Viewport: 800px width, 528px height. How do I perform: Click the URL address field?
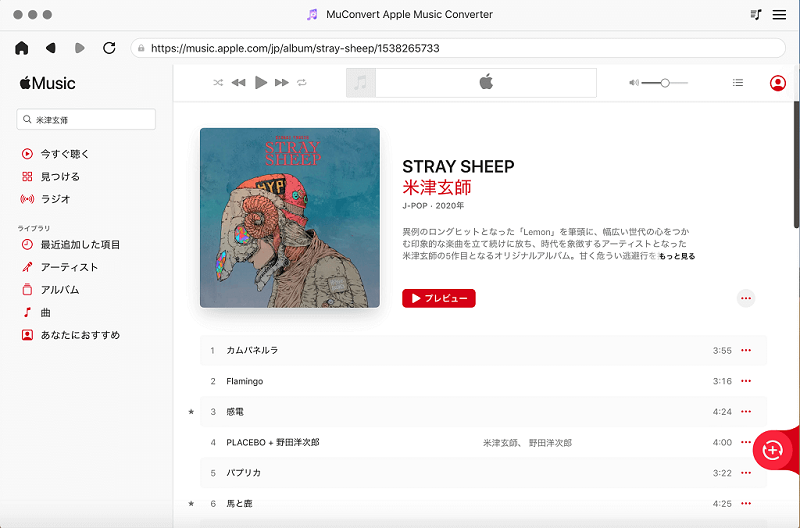458,48
